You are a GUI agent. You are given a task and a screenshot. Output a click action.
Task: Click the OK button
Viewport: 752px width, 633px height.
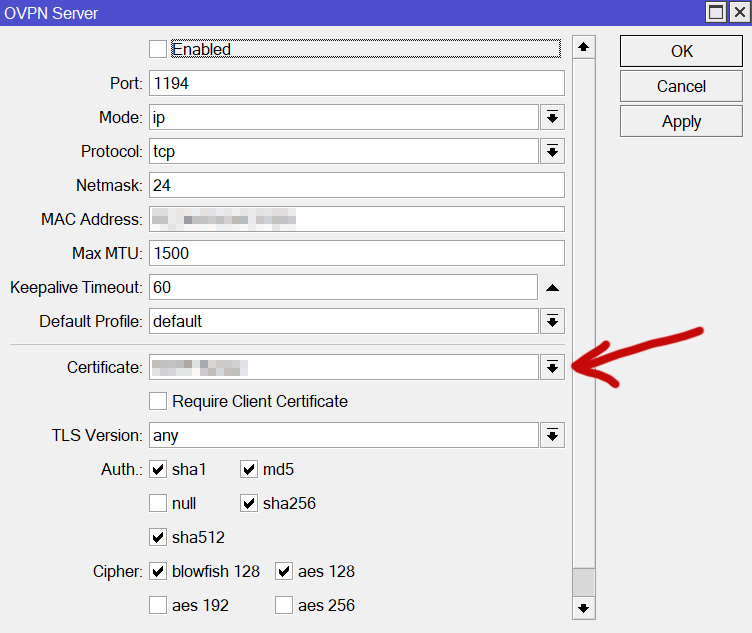point(681,51)
